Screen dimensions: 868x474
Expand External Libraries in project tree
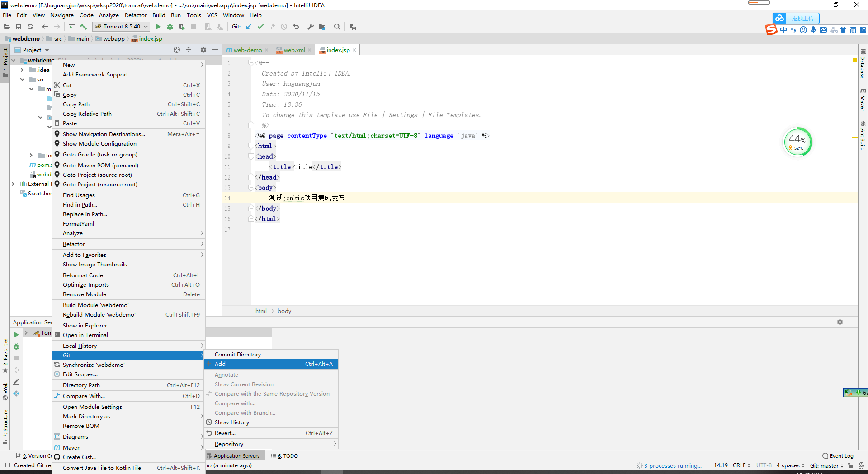(x=13, y=184)
